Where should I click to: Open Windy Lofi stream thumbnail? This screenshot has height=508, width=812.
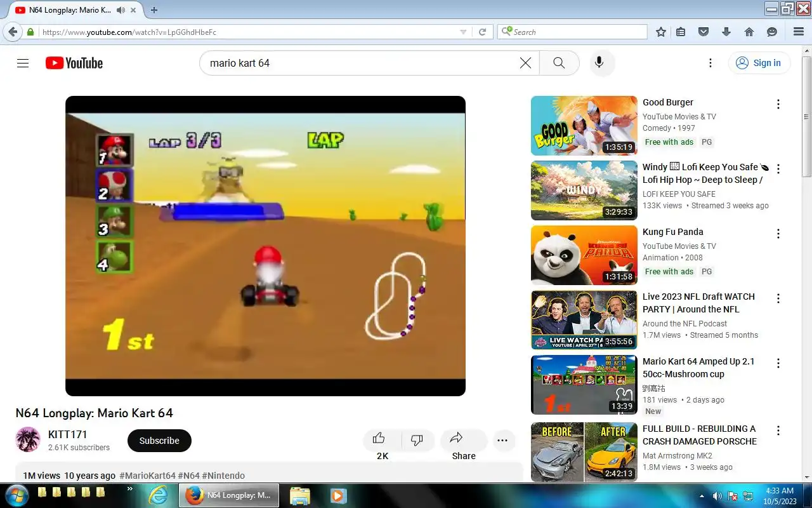(x=584, y=190)
